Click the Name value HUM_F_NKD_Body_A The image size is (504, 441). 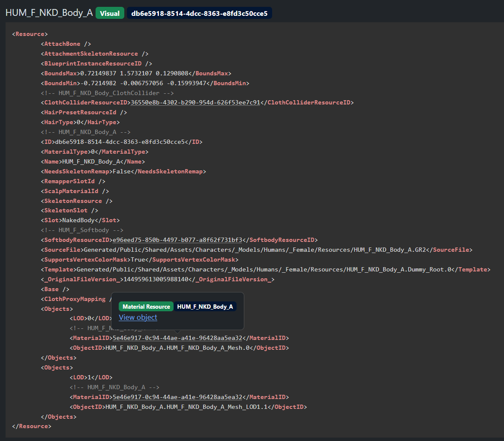pos(91,161)
